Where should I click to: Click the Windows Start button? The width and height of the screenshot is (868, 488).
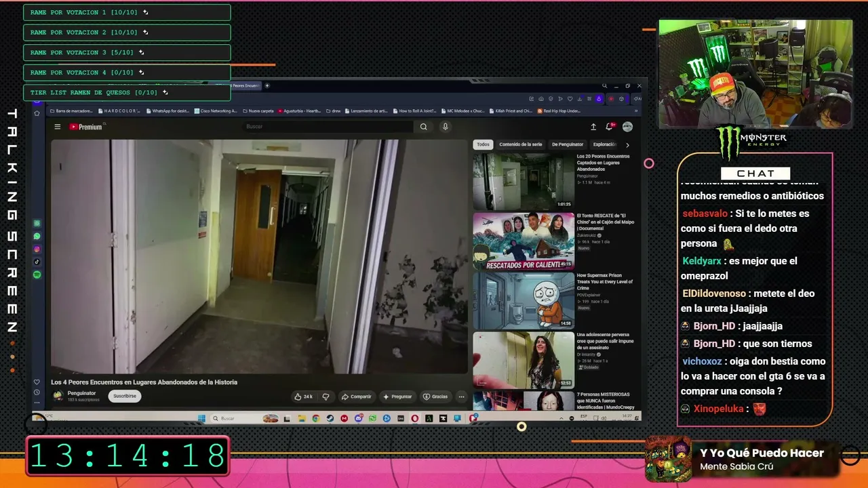coord(201,418)
